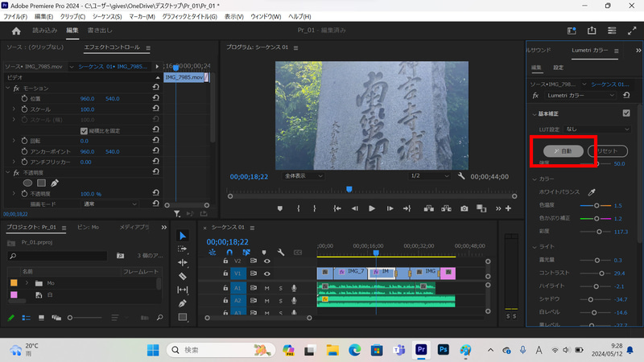The height and width of the screenshot is (362, 644).
Task: Select the Track Select Forward tool
Action: point(183,249)
